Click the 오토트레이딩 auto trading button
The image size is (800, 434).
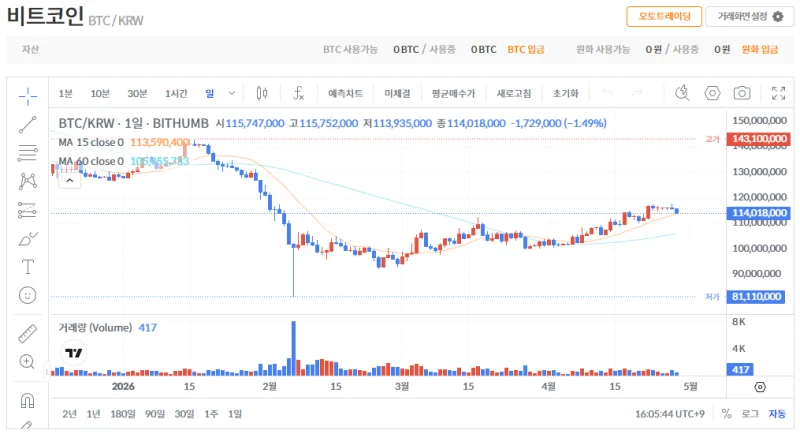tap(664, 17)
